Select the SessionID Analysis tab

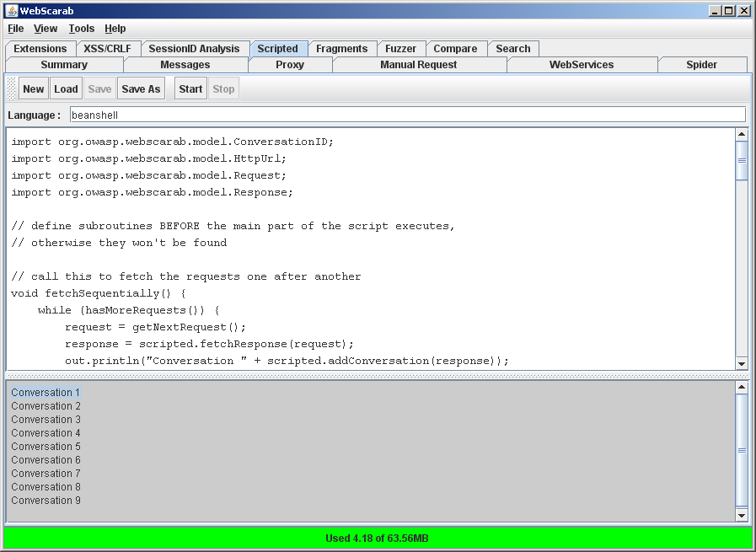pos(195,49)
